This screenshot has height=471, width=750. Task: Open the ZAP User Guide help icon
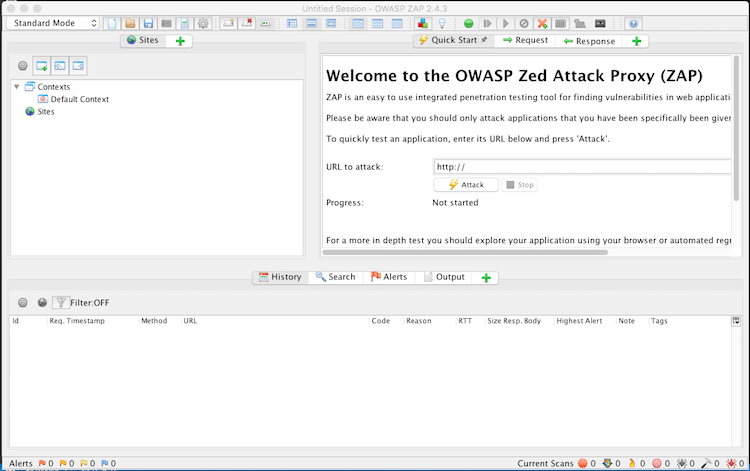click(x=633, y=23)
